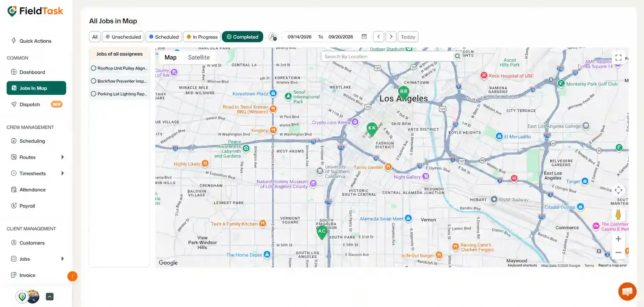Toggle the Scheduled status filter
The image size is (644, 307).
pos(164,37)
